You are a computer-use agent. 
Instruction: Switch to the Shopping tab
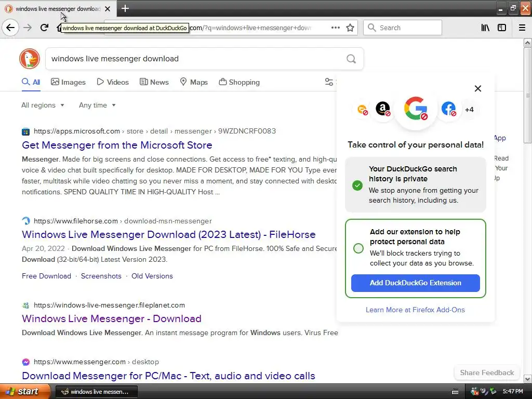[239, 82]
